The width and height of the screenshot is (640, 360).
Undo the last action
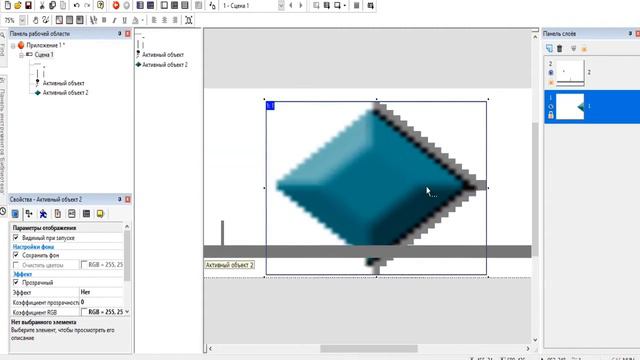click(x=76, y=5)
